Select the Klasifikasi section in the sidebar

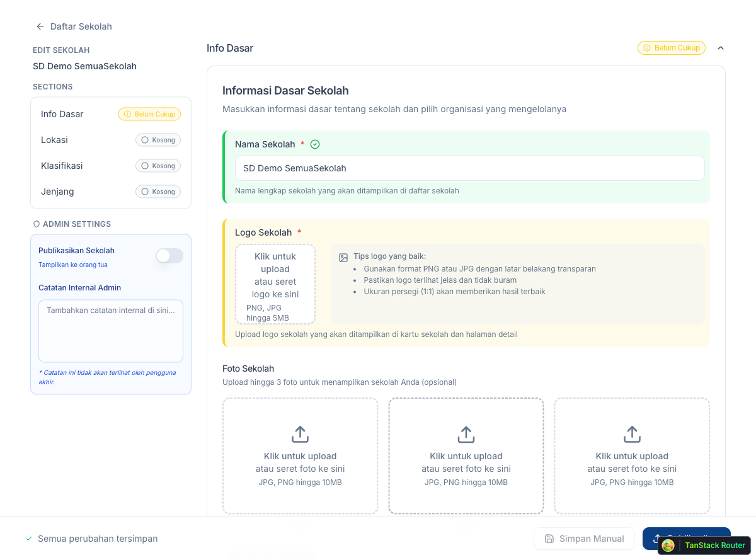61,166
